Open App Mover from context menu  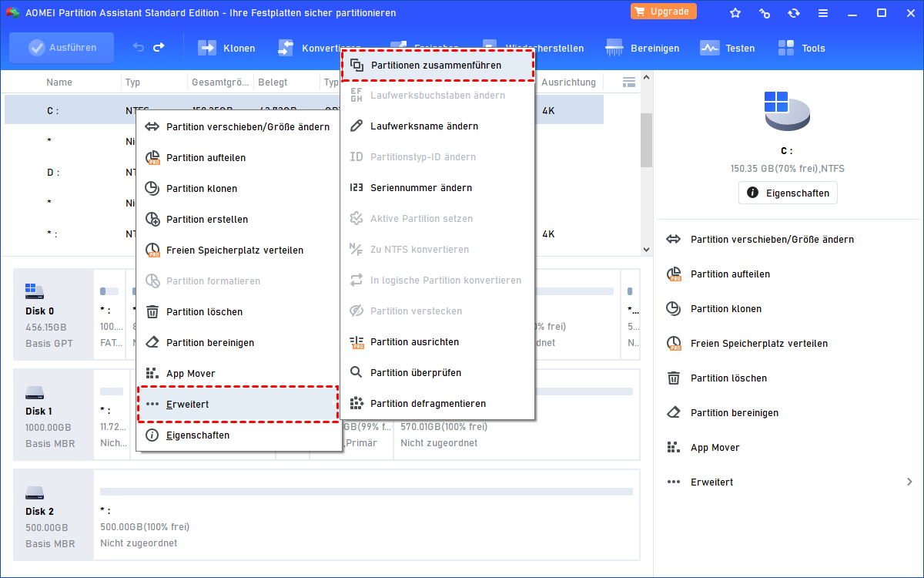239,374
